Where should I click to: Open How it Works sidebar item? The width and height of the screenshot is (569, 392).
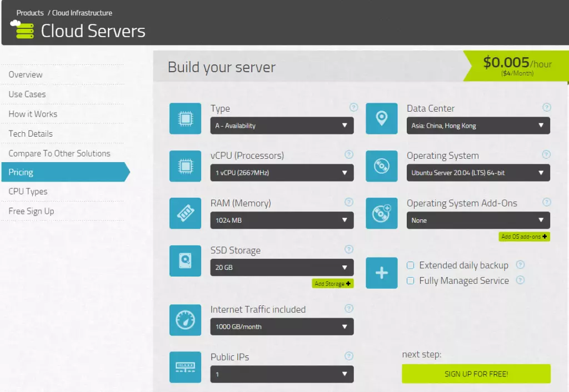point(33,114)
